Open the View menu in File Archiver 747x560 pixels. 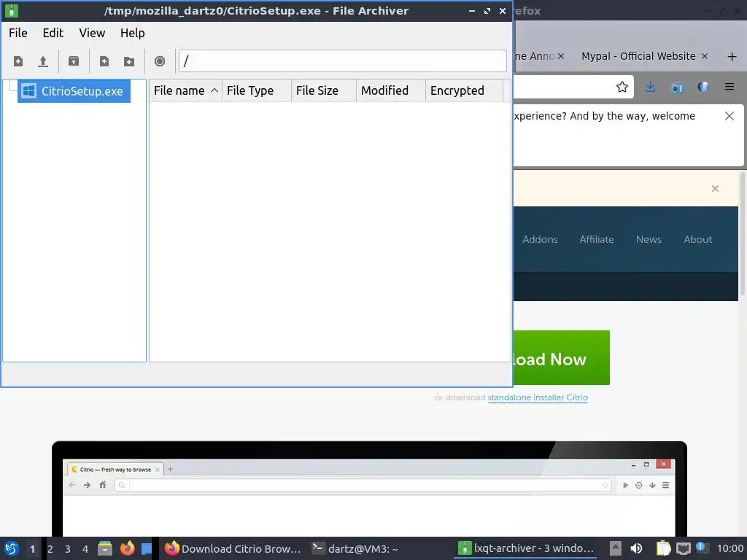coord(92,33)
